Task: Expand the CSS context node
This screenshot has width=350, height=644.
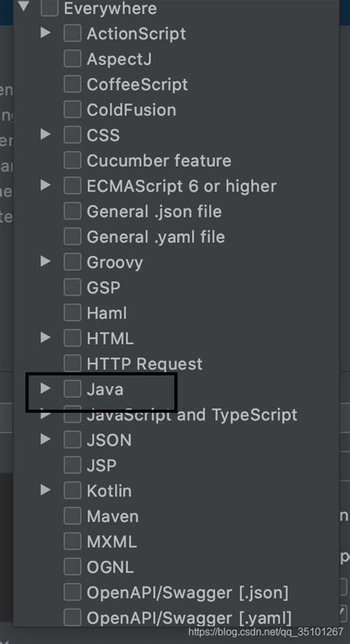Action: [46, 134]
